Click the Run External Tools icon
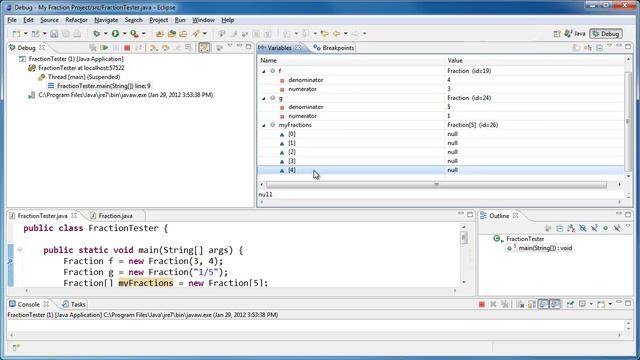Image resolution: width=640 pixels, height=360 pixels. coord(134,33)
